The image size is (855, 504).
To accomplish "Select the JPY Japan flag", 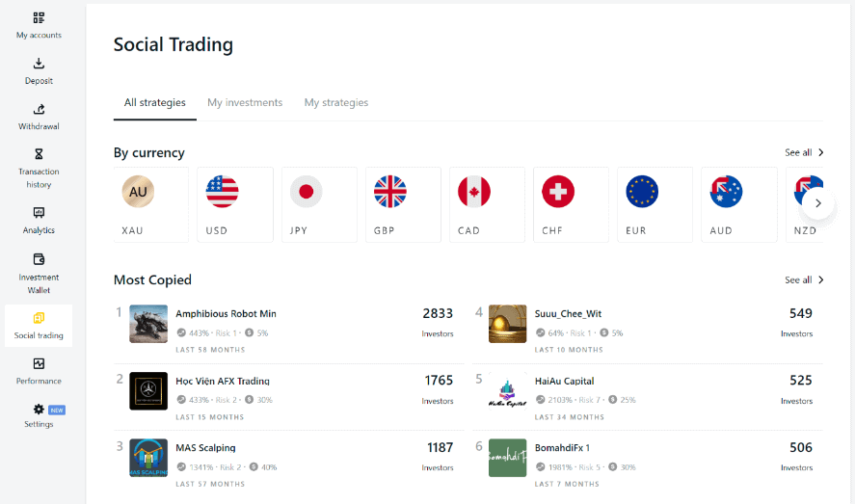I will tap(306, 192).
